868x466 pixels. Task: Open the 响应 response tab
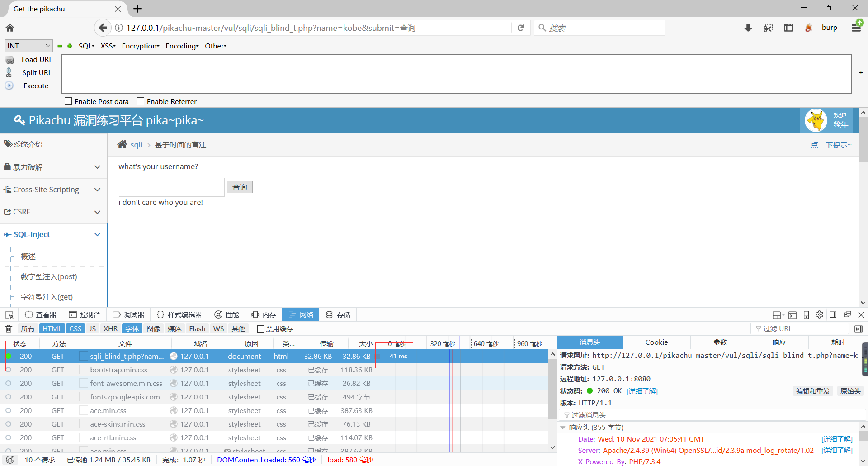point(779,342)
